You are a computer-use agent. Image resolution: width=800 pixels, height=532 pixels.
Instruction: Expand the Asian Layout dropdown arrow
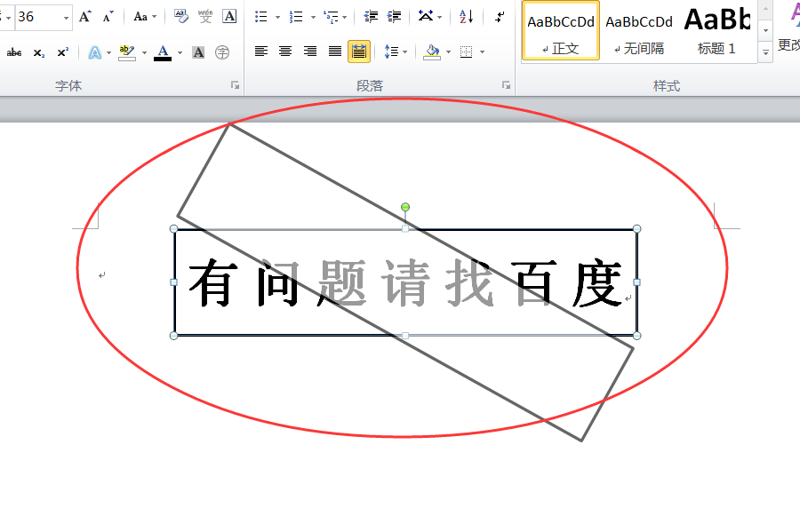coord(440,18)
